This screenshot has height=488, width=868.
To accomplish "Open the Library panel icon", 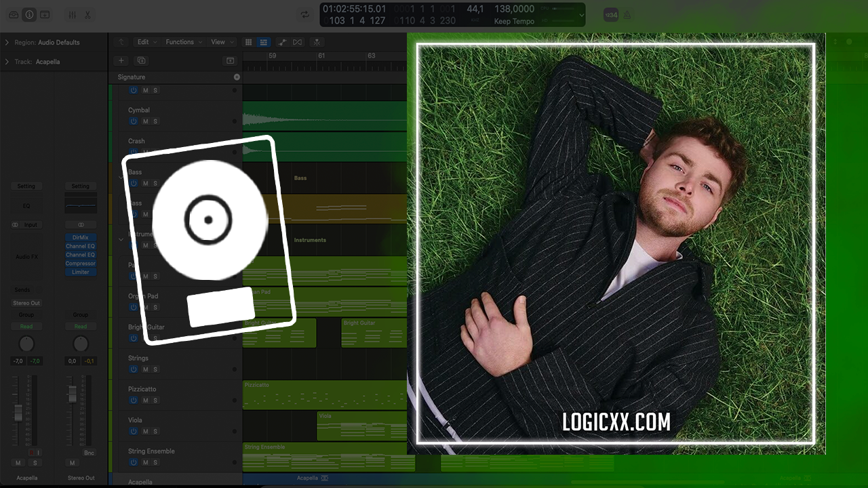I will click(14, 14).
